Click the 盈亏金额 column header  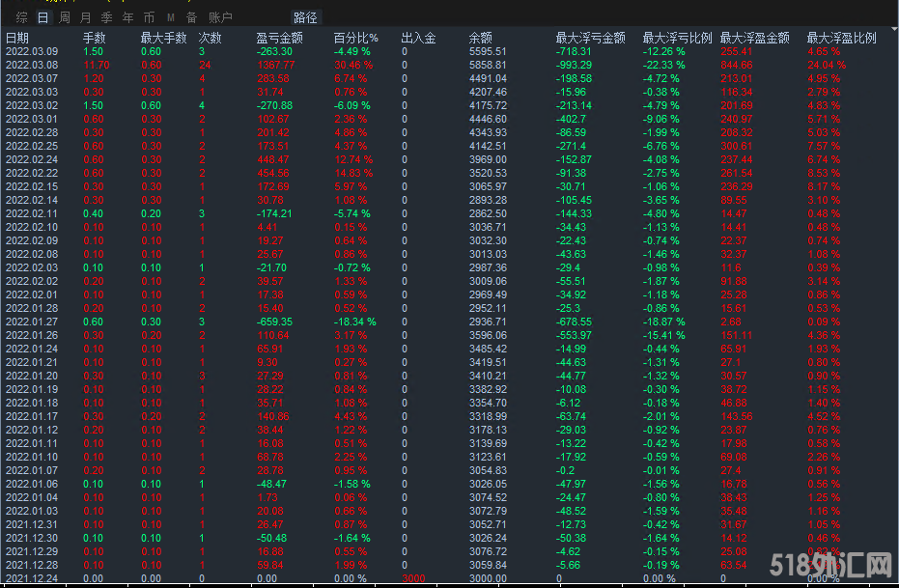pos(279,38)
